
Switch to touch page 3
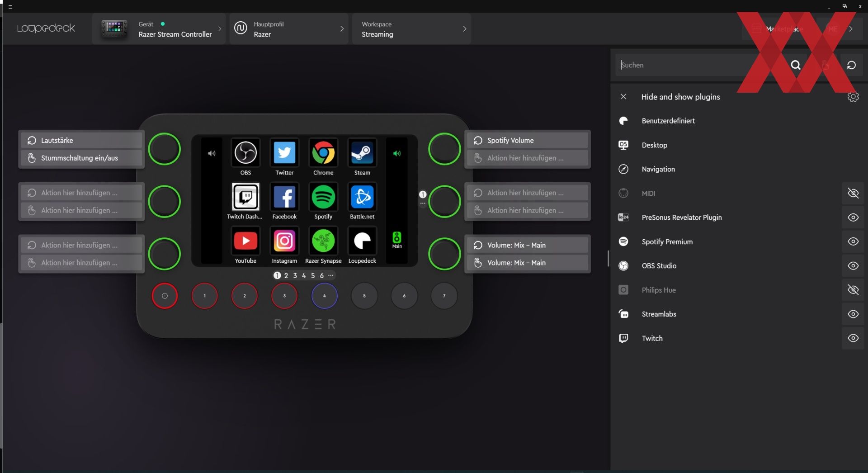pyautogui.click(x=295, y=275)
